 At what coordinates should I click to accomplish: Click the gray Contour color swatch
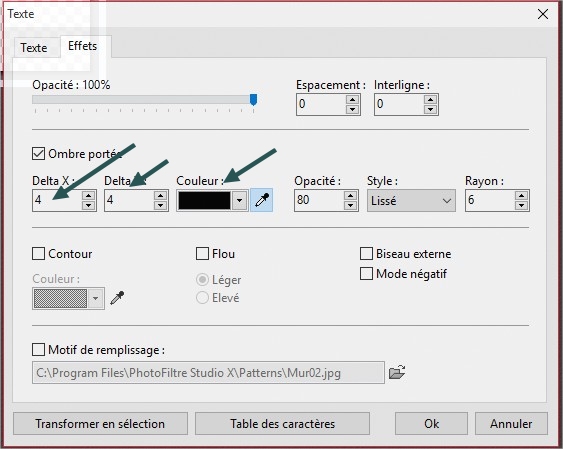[x=60, y=298]
